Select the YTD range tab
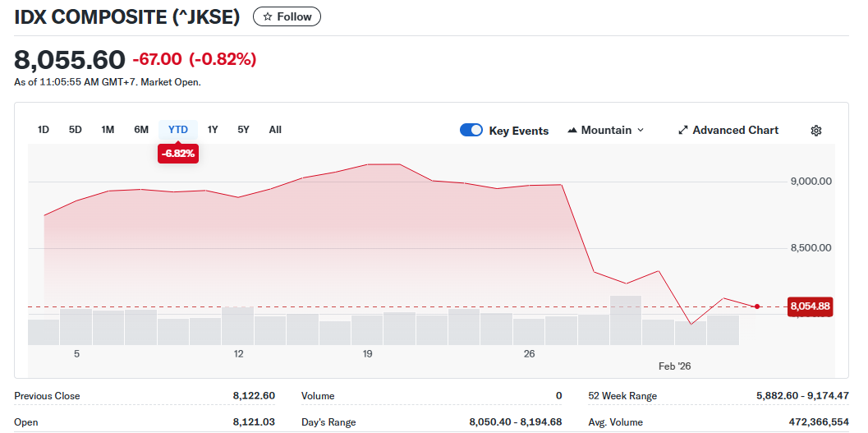This screenshot has width=868, height=433. (178, 130)
